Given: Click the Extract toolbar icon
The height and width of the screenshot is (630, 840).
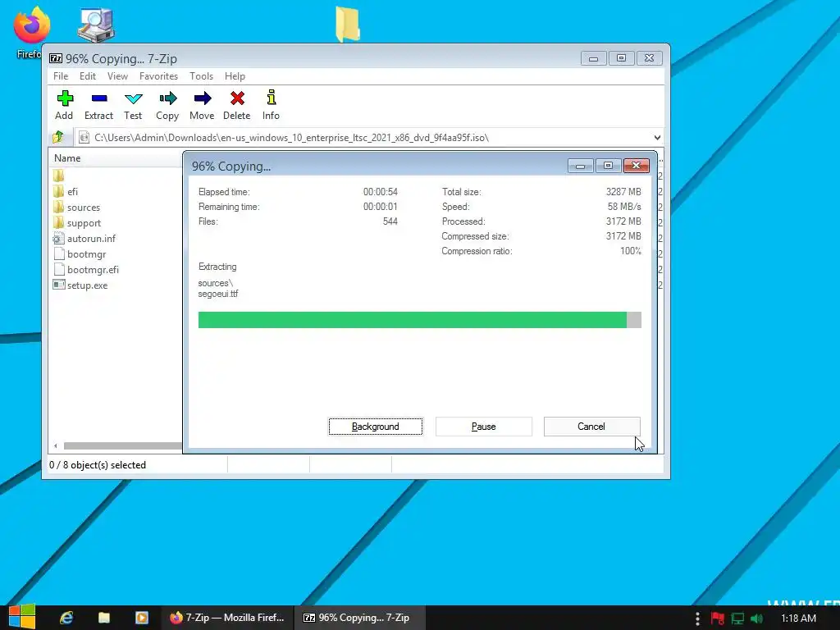Looking at the screenshot, I should (x=98, y=105).
